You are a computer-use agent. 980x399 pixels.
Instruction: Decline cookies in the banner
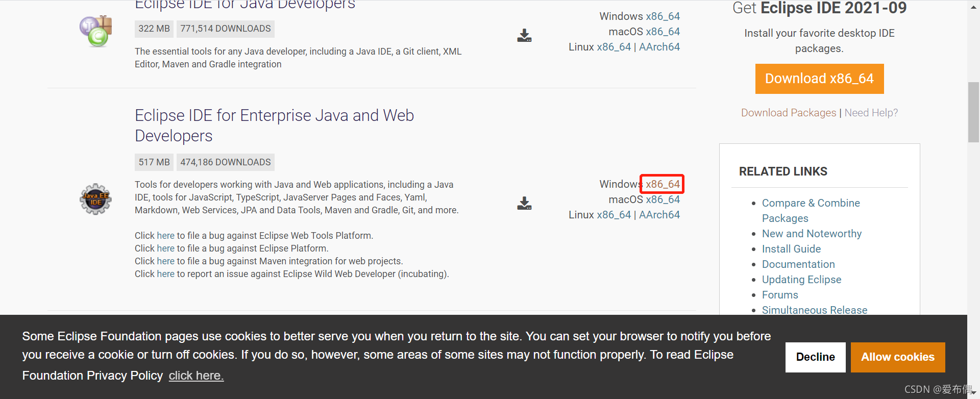(x=815, y=357)
